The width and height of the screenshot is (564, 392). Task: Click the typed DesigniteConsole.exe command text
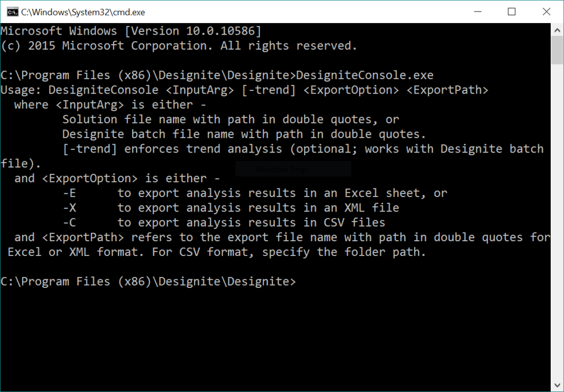click(365, 75)
